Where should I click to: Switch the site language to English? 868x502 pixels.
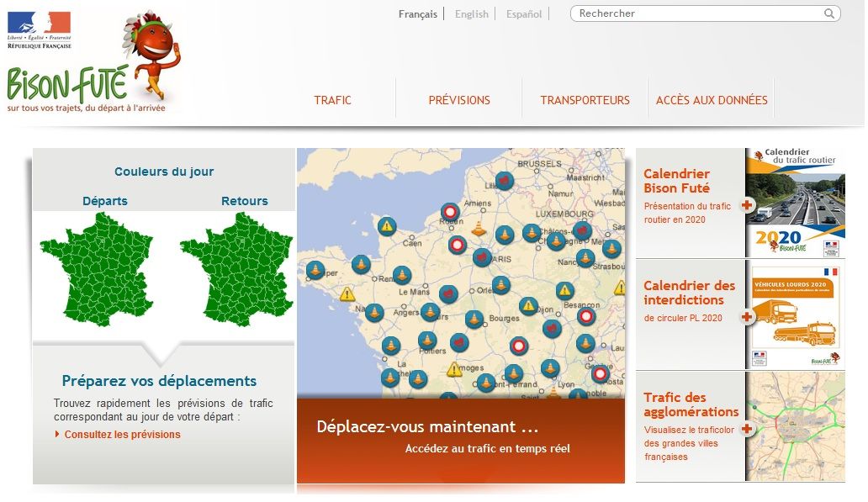[472, 14]
